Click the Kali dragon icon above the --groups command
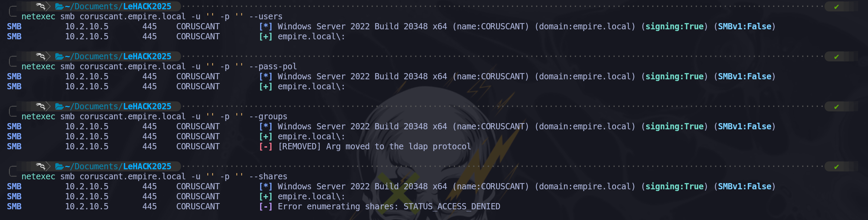The image size is (868, 220). pos(40,107)
